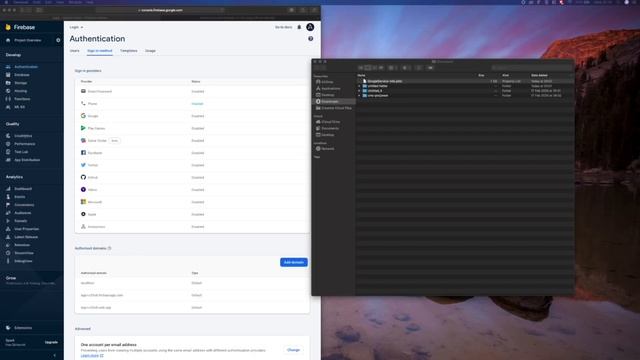This screenshot has width=640, height=360.
Task: Open Yahoo provider row
Action: point(192,190)
